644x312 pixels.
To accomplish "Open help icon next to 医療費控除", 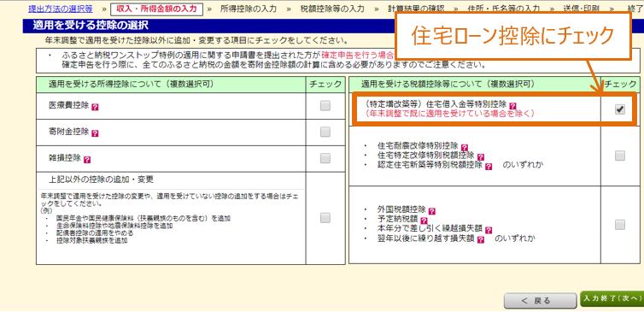I will click(x=96, y=108).
